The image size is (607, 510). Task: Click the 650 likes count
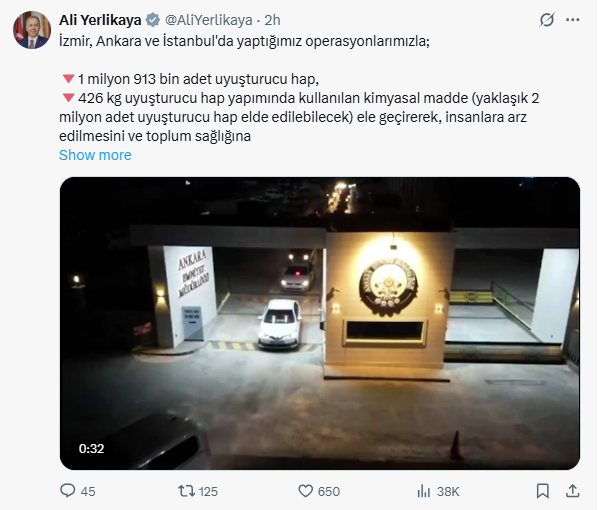329,491
